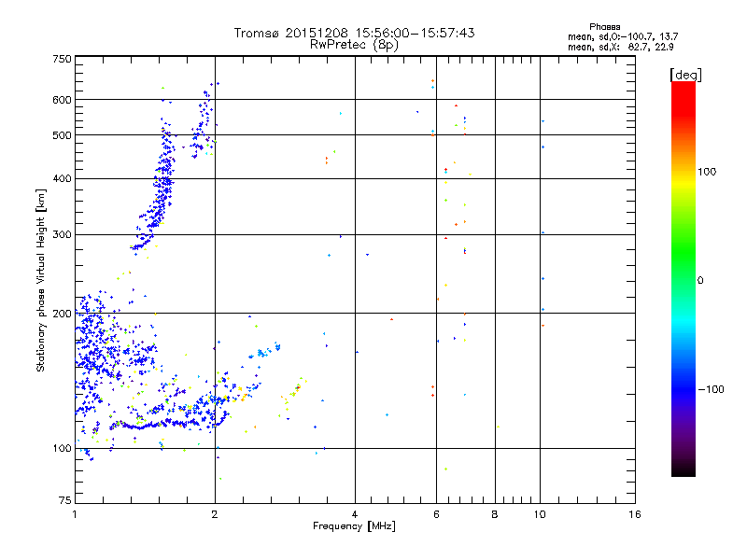Click the colorbar tick label "-100"

click(x=711, y=389)
